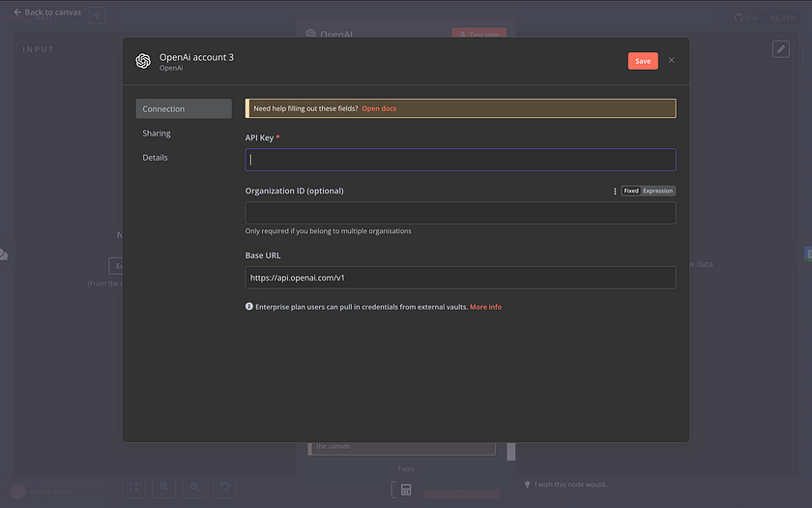Save the OpenAi account credentials

coord(643,61)
